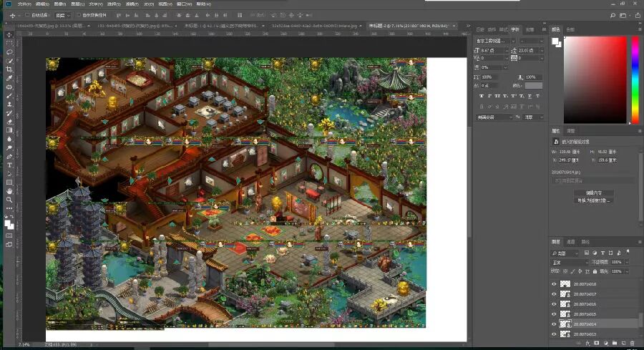This screenshot has width=644, height=350.
Task: Switch to the 段落 paragraph tab
Action: coord(530,29)
